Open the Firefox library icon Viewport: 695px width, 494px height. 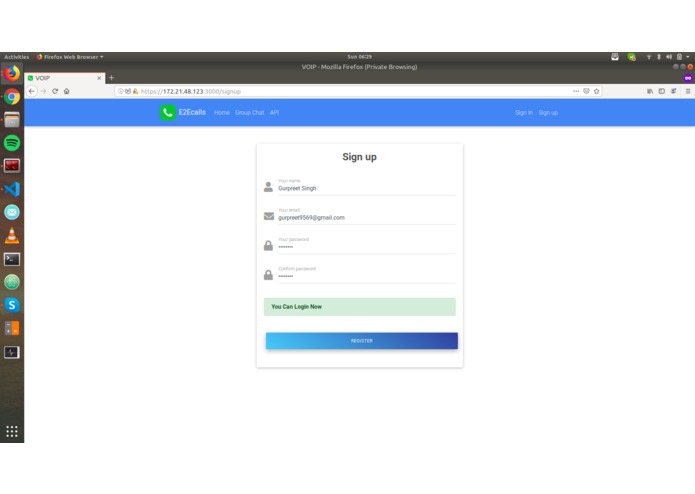[x=650, y=91]
